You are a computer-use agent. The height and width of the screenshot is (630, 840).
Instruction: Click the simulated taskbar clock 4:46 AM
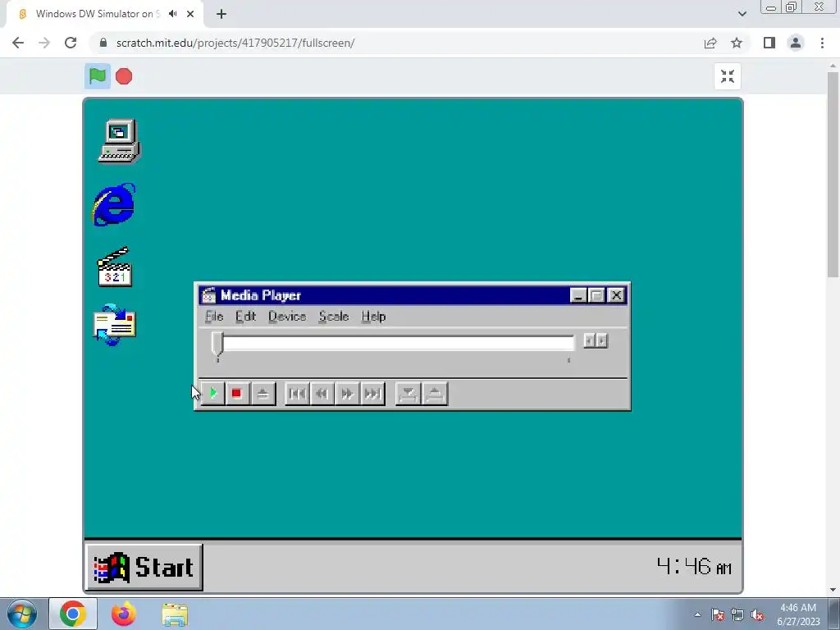pyautogui.click(x=694, y=566)
